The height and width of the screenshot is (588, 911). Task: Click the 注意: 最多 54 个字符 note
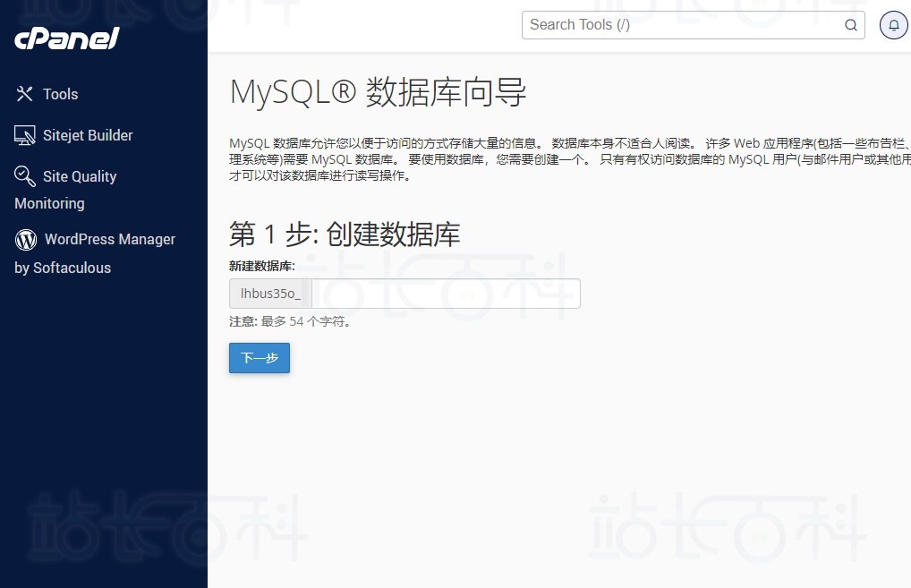(x=290, y=321)
